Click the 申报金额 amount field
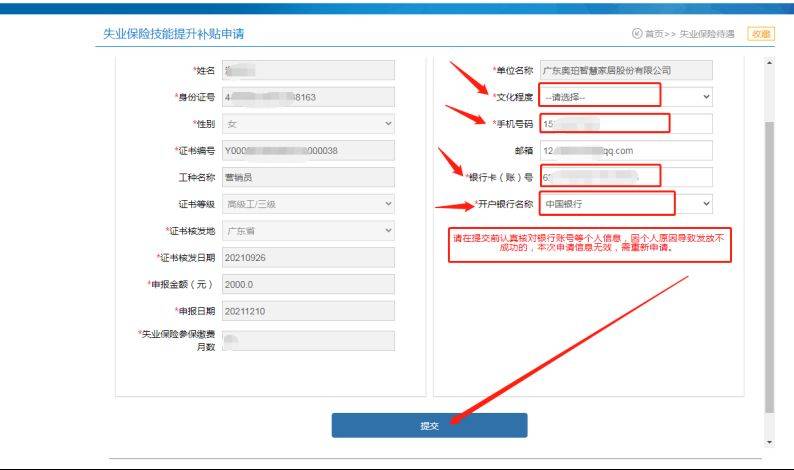Image resolution: width=794 pixels, height=470 pixels. (x=309, y=284)
